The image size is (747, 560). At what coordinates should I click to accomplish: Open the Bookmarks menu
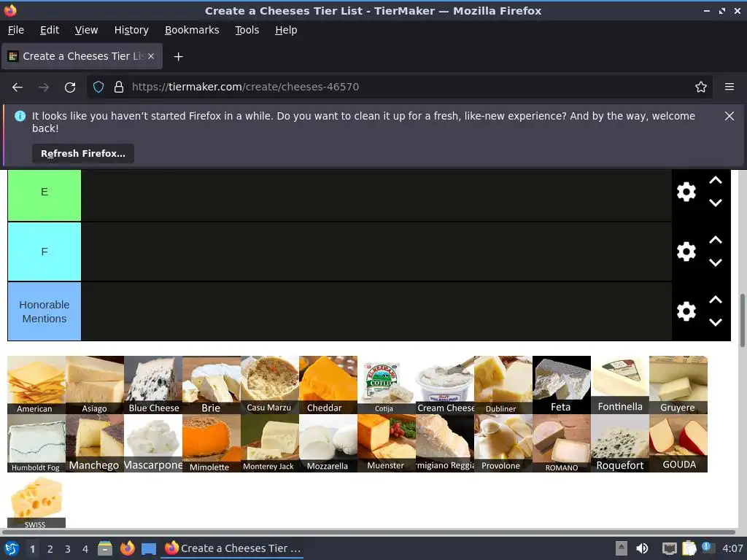pyautogui.click(x=192, y=30)
